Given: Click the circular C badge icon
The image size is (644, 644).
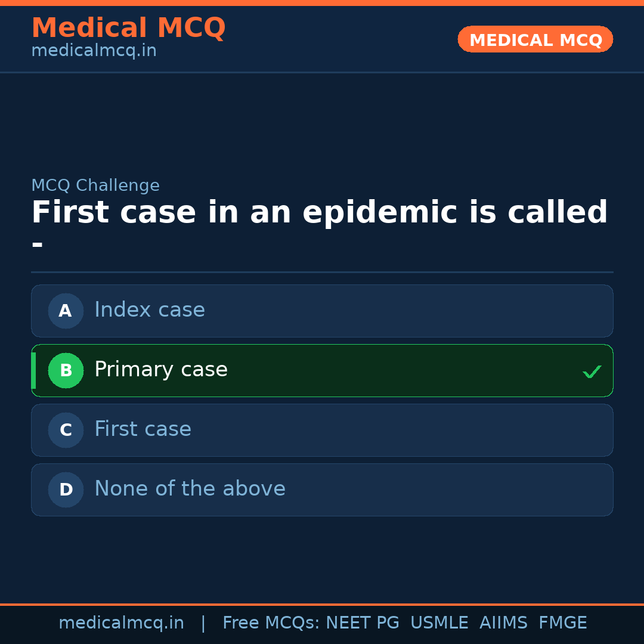Looking at the screenshot, I should [x=66, y=430].
